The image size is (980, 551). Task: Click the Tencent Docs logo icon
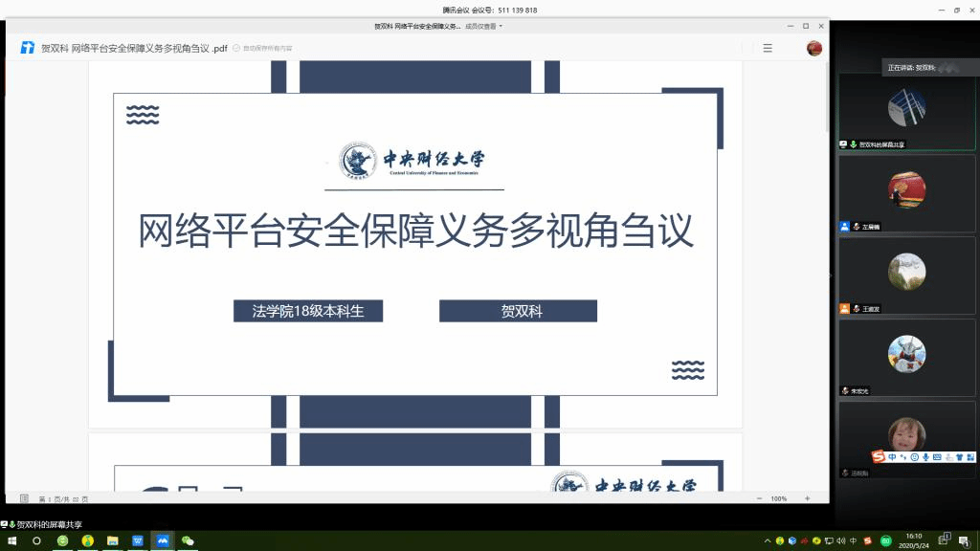point(27,48)
